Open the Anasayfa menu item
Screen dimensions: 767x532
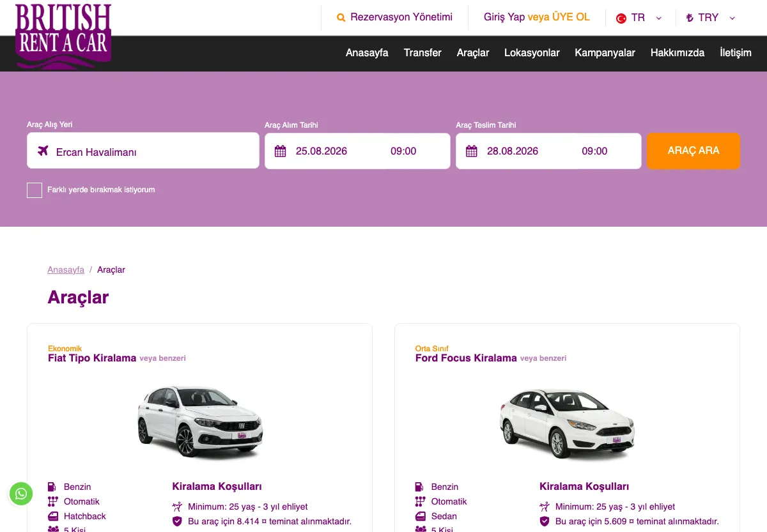tap(367, 53)
